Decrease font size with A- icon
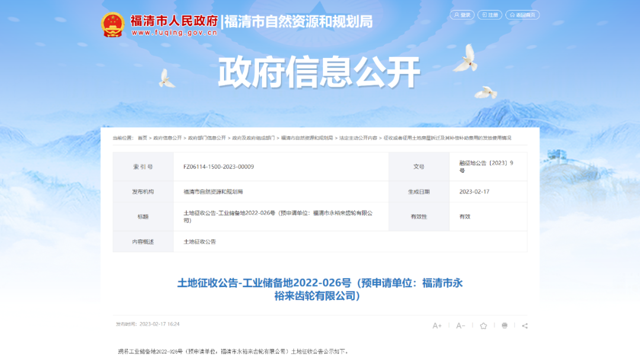Screen dimensions: 640x364 click(460, 326)
